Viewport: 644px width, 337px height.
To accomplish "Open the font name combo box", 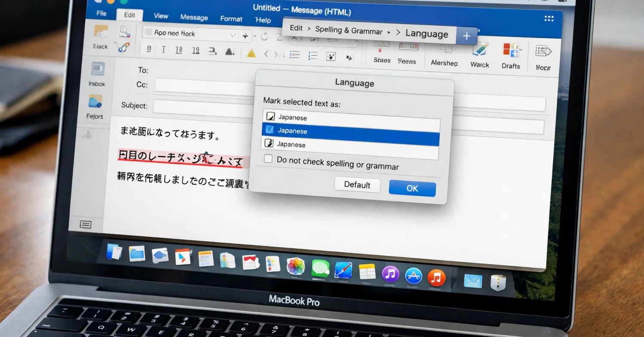I will click(191, 34).
